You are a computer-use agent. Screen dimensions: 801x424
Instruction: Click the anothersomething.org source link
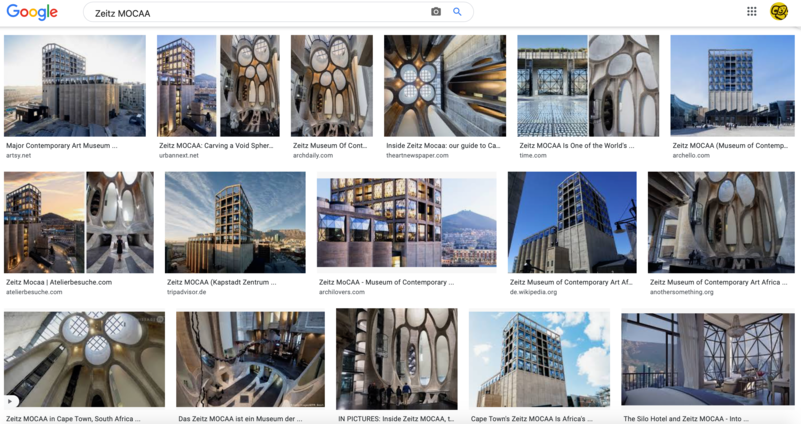(682, 292)
